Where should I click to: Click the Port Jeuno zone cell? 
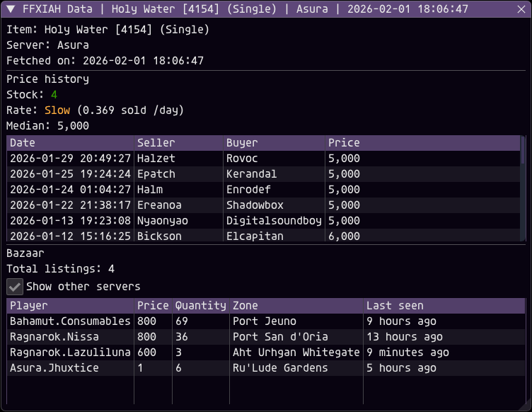point(265,321)
